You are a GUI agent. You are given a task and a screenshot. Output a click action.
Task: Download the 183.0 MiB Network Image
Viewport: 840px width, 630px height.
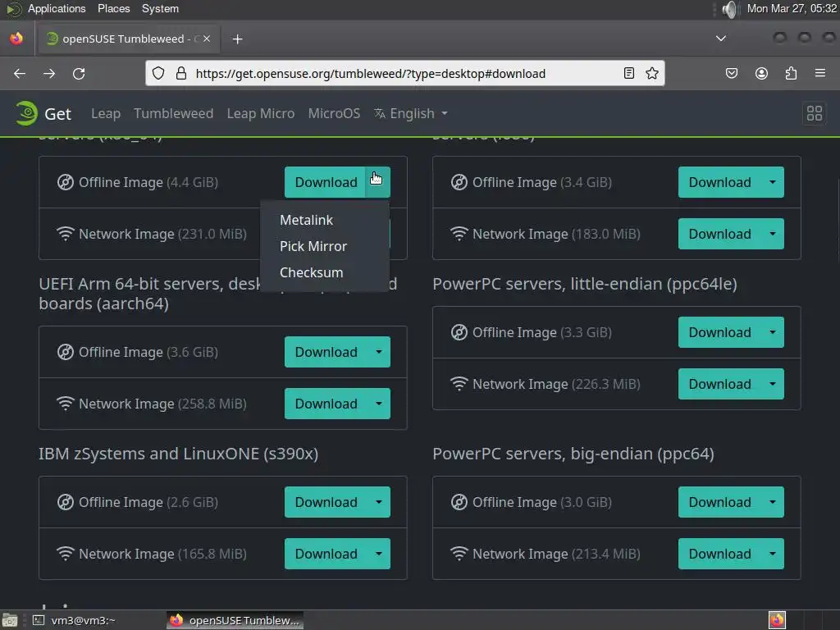[x=719, y=234]
